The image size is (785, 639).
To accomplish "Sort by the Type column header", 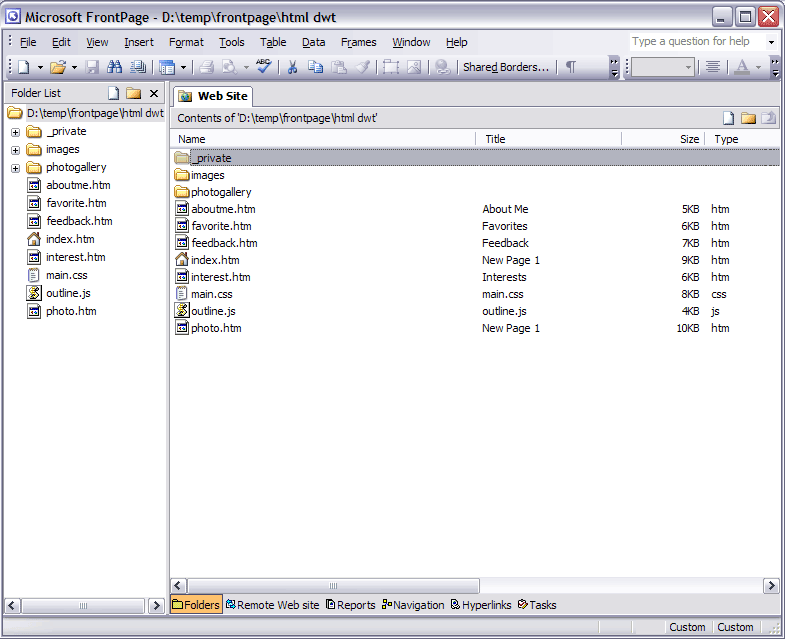I will pyautogui.click(x=742, y=139).
